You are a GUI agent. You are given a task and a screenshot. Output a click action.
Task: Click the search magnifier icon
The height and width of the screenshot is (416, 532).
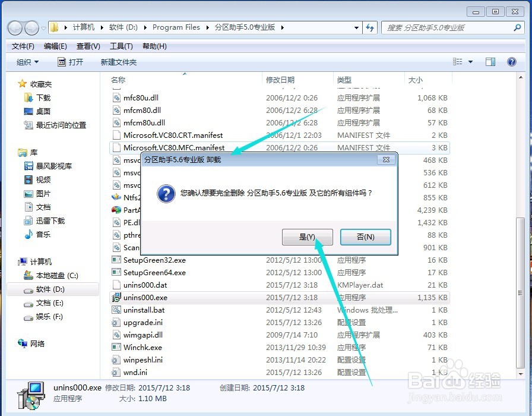click(517, 27)
